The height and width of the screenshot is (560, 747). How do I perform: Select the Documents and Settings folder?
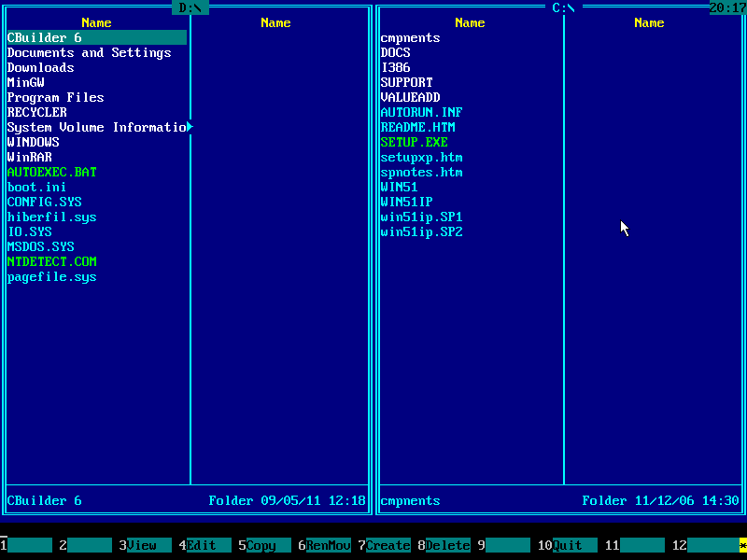89,52
